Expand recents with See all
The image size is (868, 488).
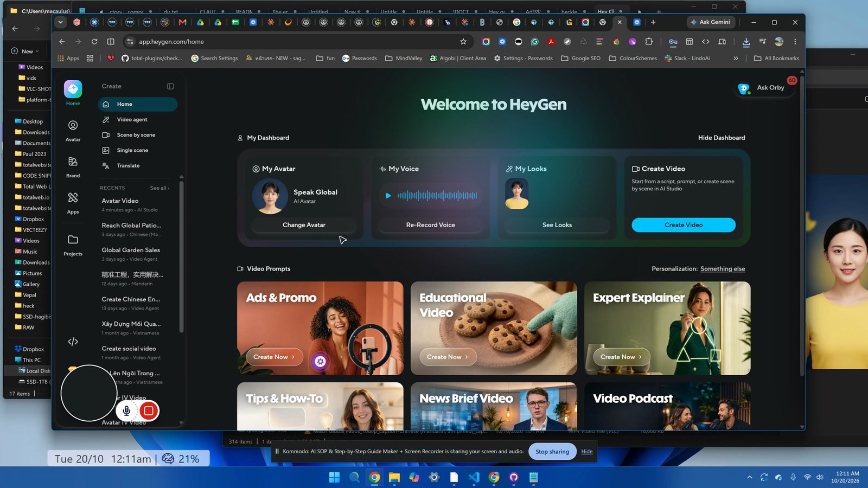click(x=159, y=188)
